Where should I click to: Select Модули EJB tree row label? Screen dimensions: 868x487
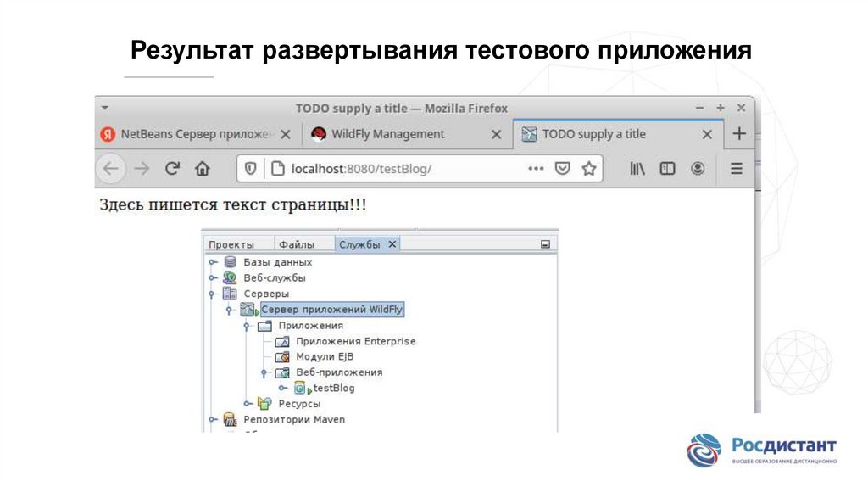coord(325,357)
